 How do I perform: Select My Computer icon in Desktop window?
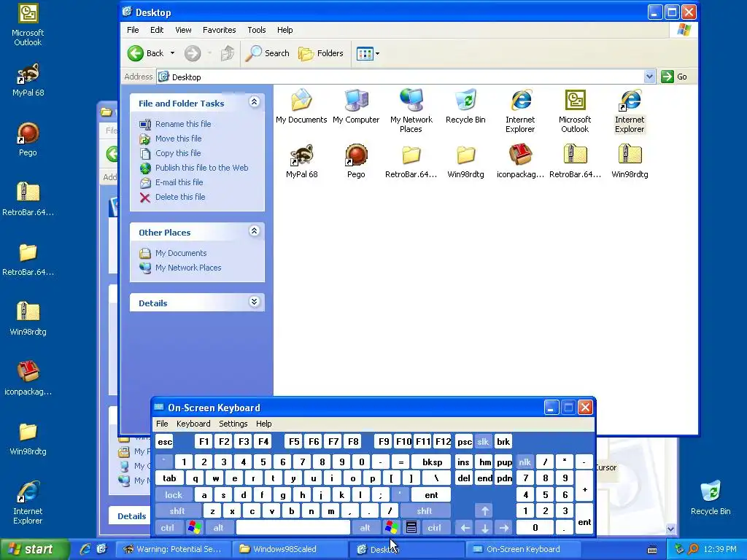point(356,101)
